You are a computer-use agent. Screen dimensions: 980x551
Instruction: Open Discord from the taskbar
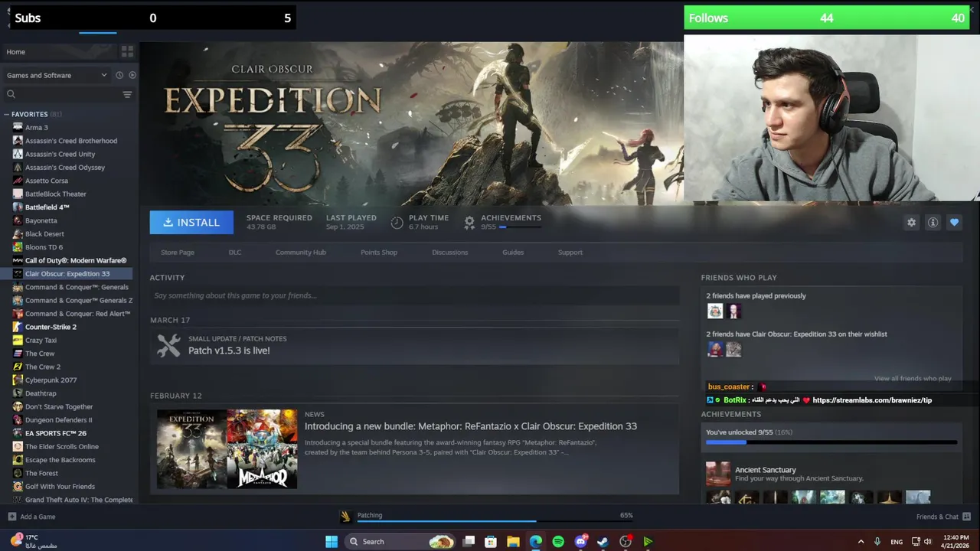tap(580, 541)
